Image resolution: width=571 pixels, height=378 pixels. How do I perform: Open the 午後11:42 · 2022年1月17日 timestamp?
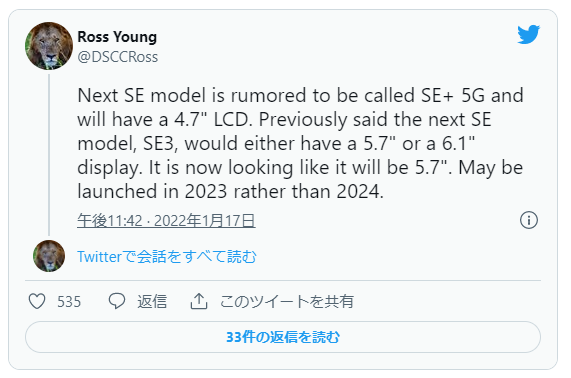pos(166,221)
